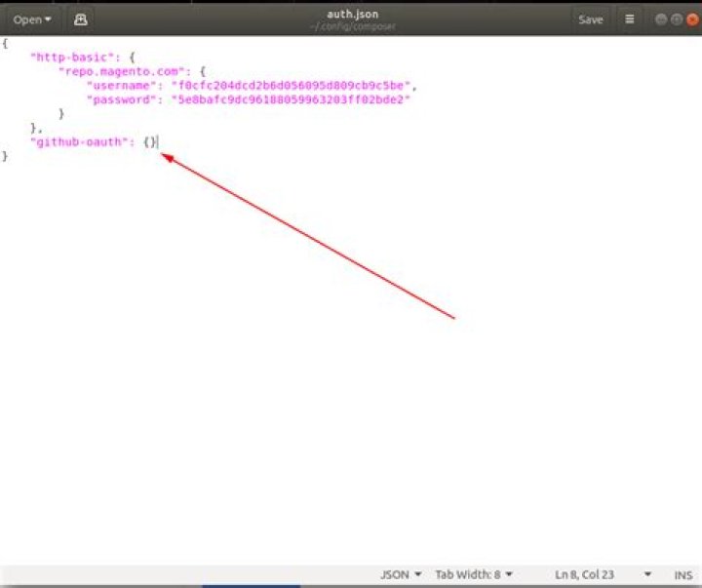Minimize the gedit window
This screenshot has width=702, height=588.
[661, 20]
